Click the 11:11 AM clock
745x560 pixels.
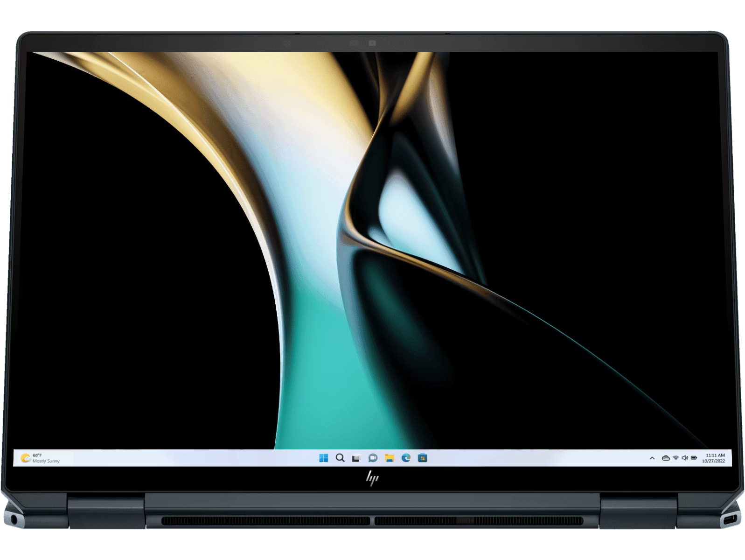point(715,455)
